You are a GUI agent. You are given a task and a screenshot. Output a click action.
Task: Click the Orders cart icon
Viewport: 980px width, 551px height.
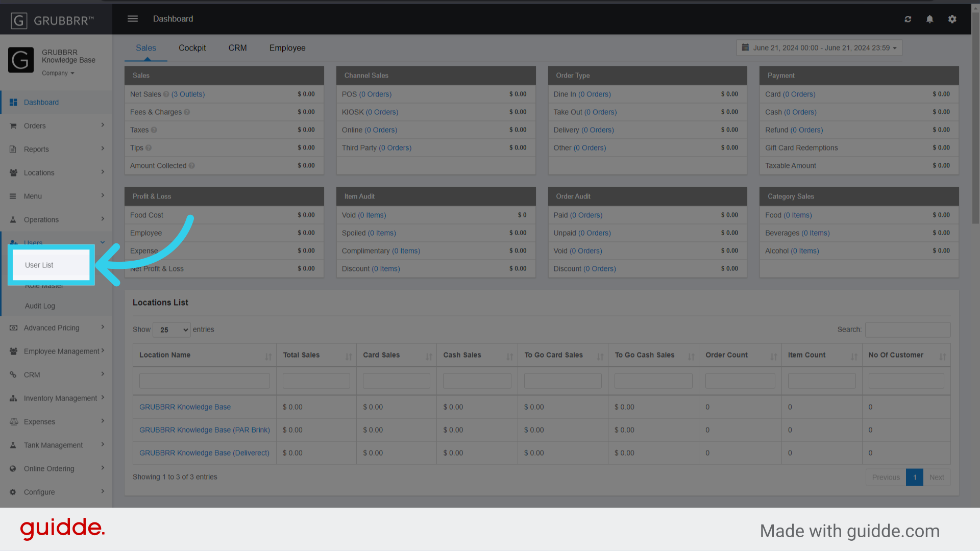click(13, 126)
